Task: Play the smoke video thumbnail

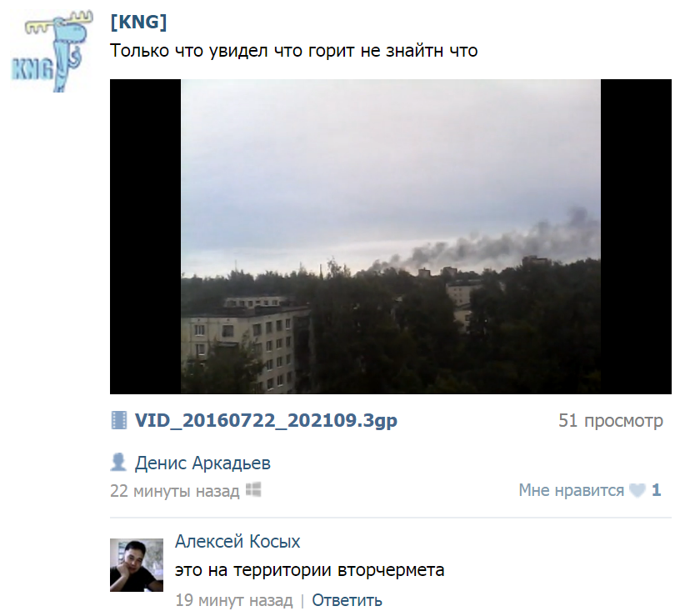Action: tap(391, 237)
